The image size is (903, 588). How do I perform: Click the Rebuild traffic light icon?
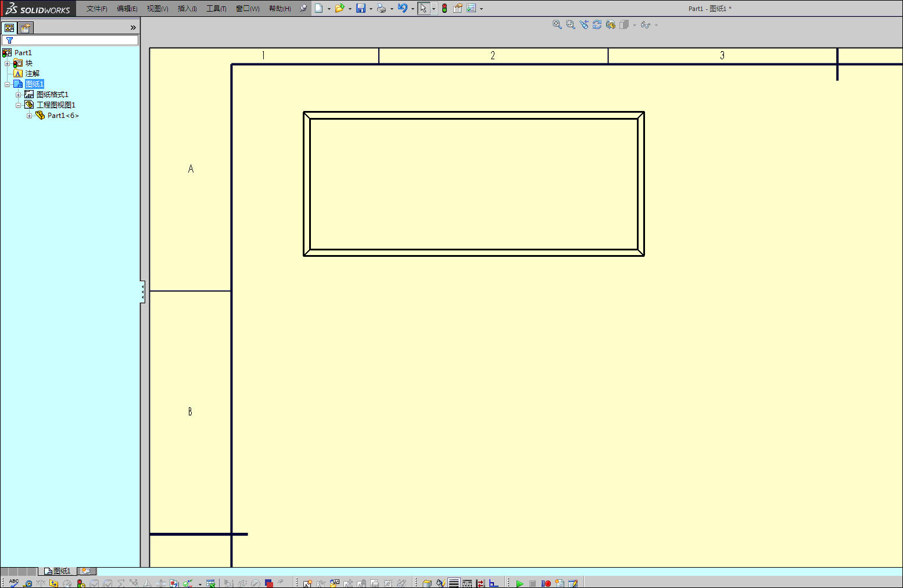coord(445,8)
